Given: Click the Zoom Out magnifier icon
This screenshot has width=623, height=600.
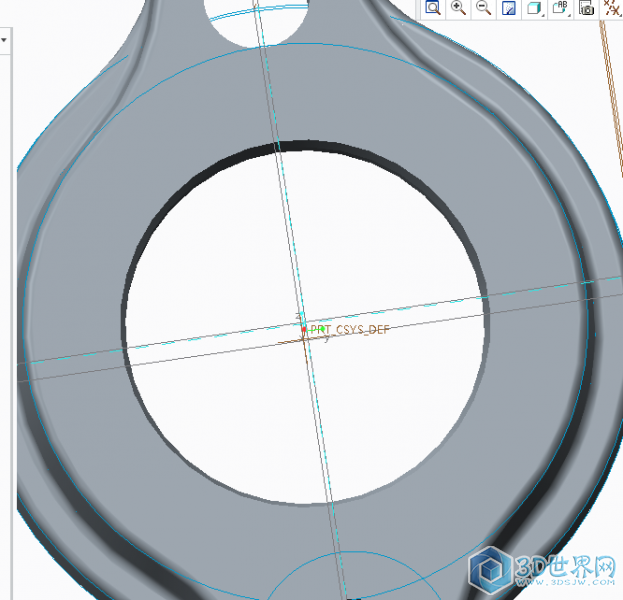Looking at the screenshot, I should click(483, 8).
